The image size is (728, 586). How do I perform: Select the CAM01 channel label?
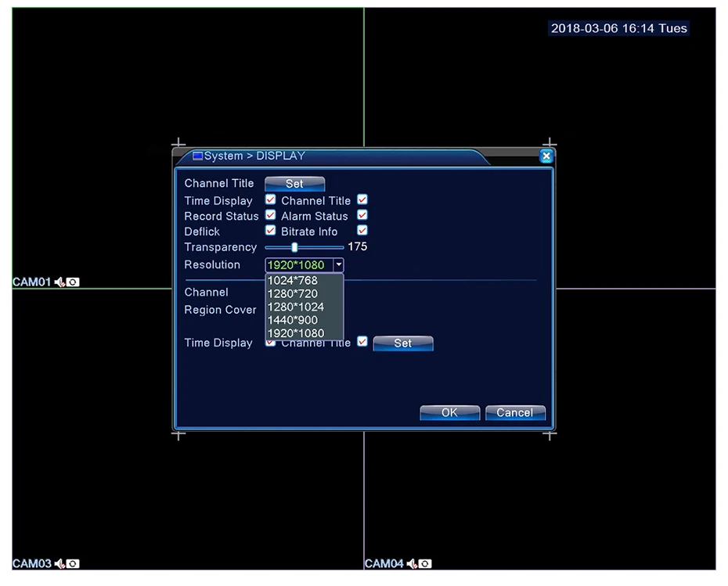[31, 282]
